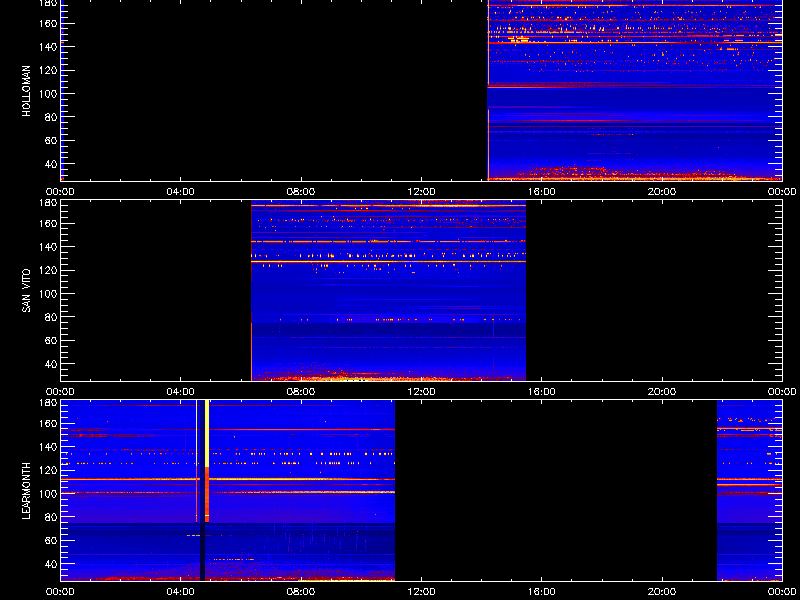Image resolution: width=800 pixels, height=600 pixels.
Task: Click the 60 frequency tick on San Vito axis
Action: [x=51, y=340]
